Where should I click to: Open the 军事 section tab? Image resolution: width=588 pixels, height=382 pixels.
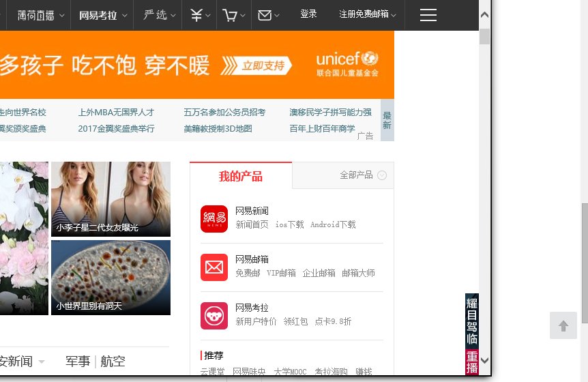pyautogui.click(x=78, y=362)
